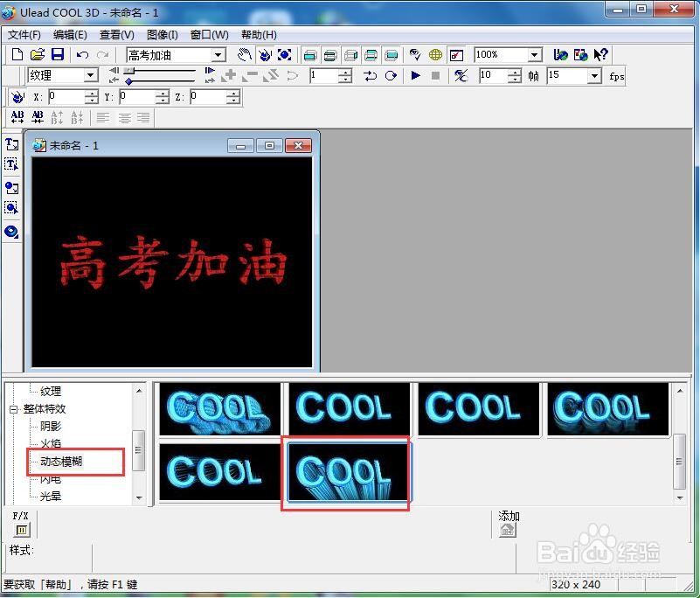Add a keyframe with the plus icon
This screenshot has width=700, height=598.
tap(231, 75)
